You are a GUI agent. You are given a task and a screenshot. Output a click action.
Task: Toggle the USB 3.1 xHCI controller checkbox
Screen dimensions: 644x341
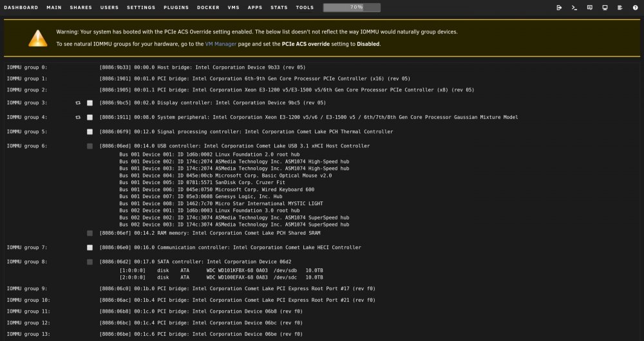pyautogui.click(x=90, y=146)
